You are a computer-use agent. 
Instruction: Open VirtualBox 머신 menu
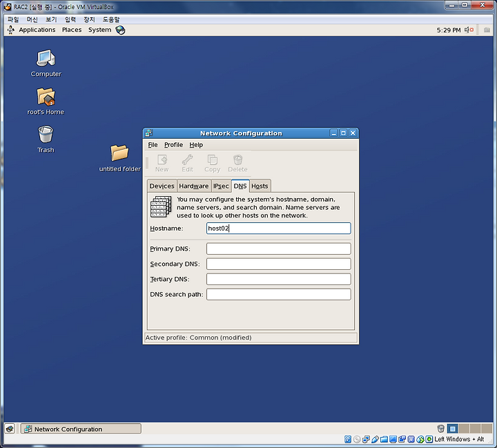32,19
